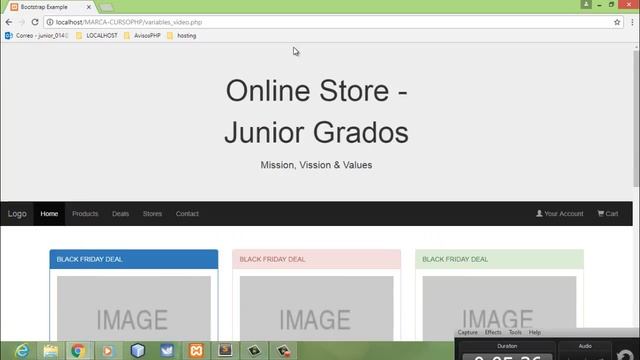Reload the page with the refresh icon

coord(35,22)
